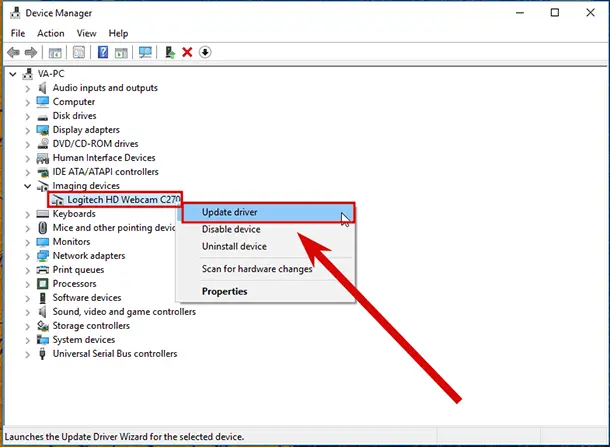The height and width of the screenshot is (447, 610).
Task: Expand Sound, video and game controllers chevron
Action: 28,312
